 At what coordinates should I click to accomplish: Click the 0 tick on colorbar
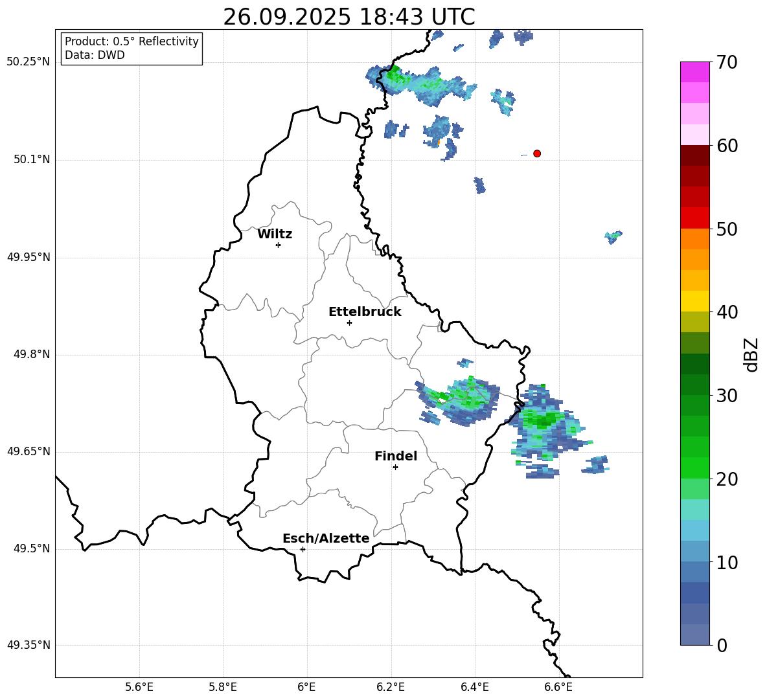(722, 645)
